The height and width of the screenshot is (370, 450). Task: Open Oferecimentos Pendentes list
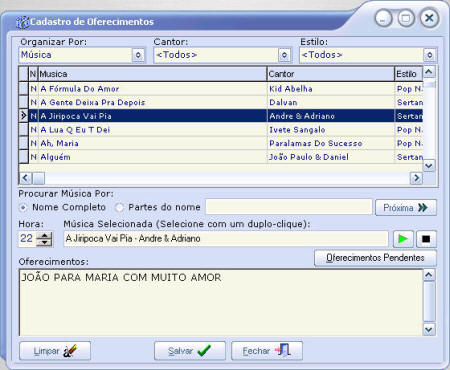pyautogui.click(x=375, y=258)
